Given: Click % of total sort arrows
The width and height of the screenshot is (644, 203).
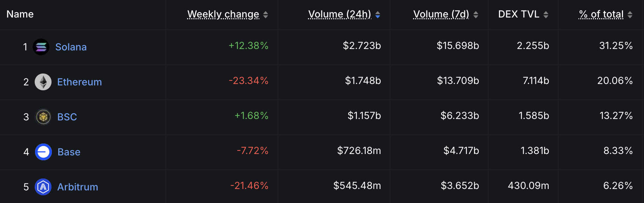Looking at the screenshot, I should point(630,15).
